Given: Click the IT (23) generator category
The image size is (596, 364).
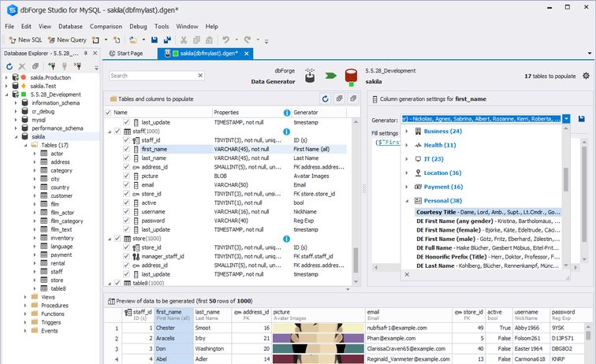Looking at the screenshot, I should (434, 159).
